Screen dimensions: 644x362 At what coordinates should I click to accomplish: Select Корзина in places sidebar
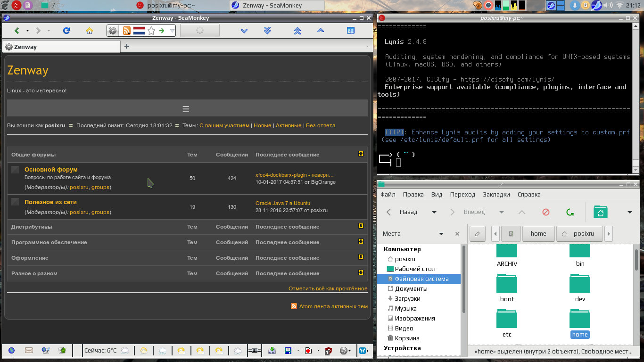tap(407, 338)
